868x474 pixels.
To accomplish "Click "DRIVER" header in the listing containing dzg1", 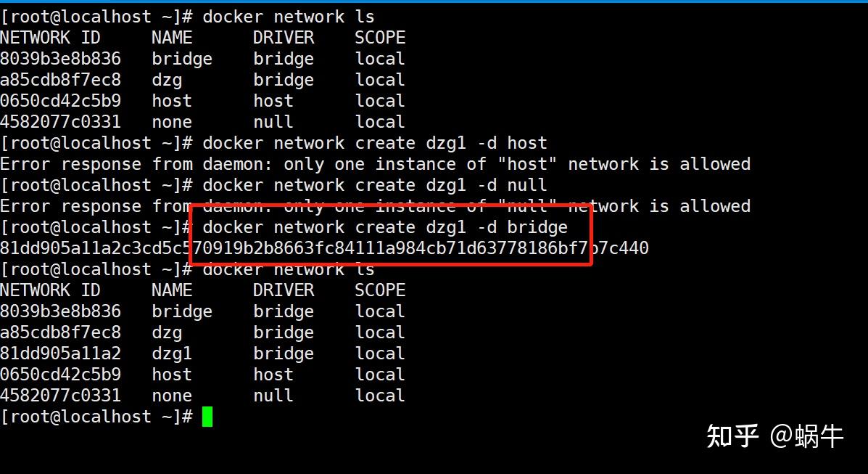I will (x=284, y=290).
